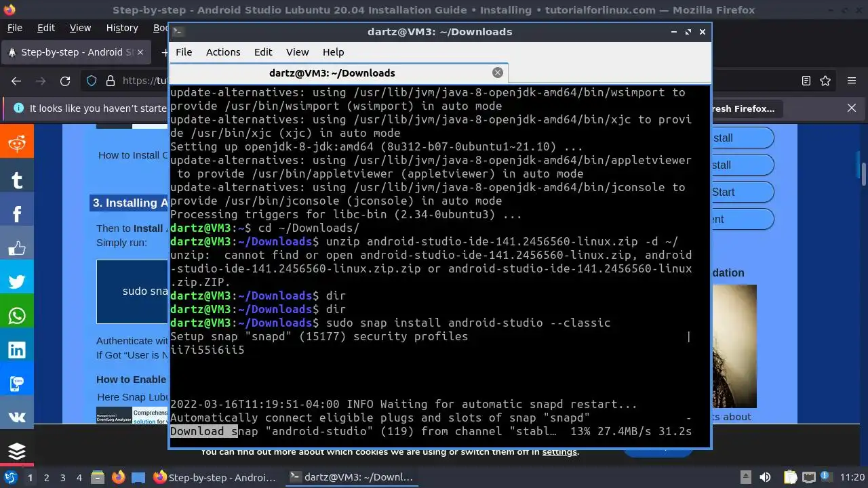Select the dartz@VM3: ~/Downloads terminal tab
Screen dimensions: 868x488
[x=338, y=73]
